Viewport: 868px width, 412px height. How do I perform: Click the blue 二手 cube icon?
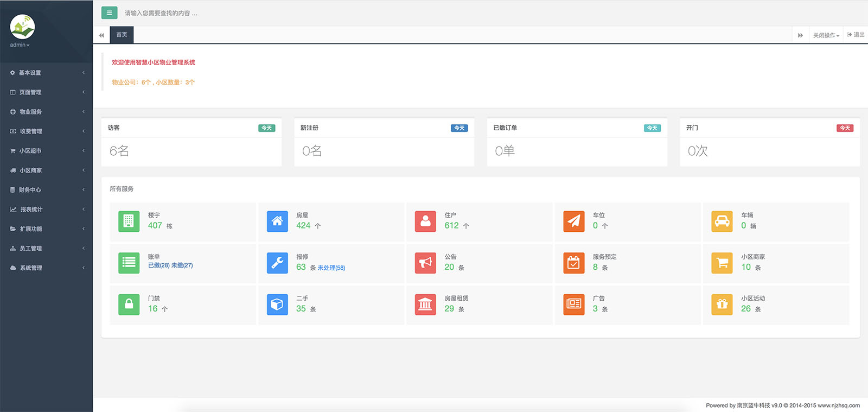click(x=277, y=305)
